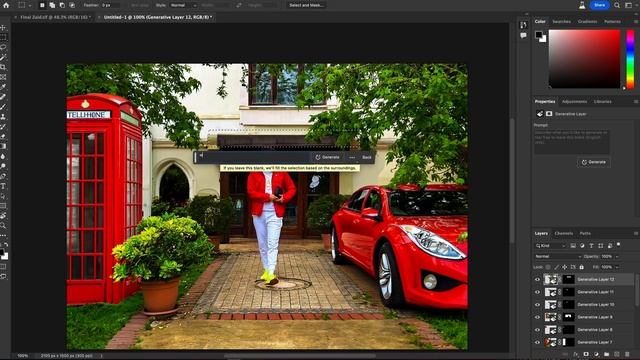
Task: Click the Share button
Action: tap(599, 5)
